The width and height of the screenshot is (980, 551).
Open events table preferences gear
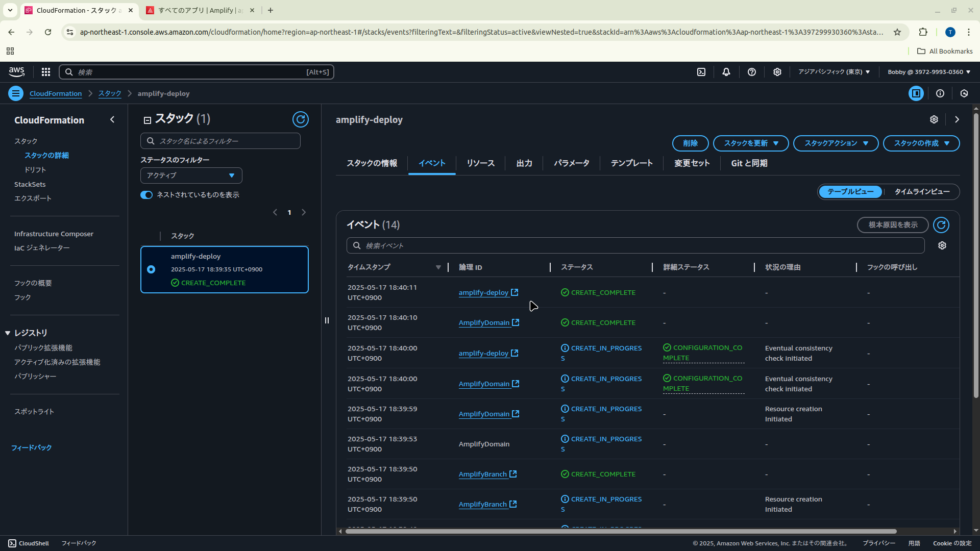pyautogui.click(x=942, y=246)
